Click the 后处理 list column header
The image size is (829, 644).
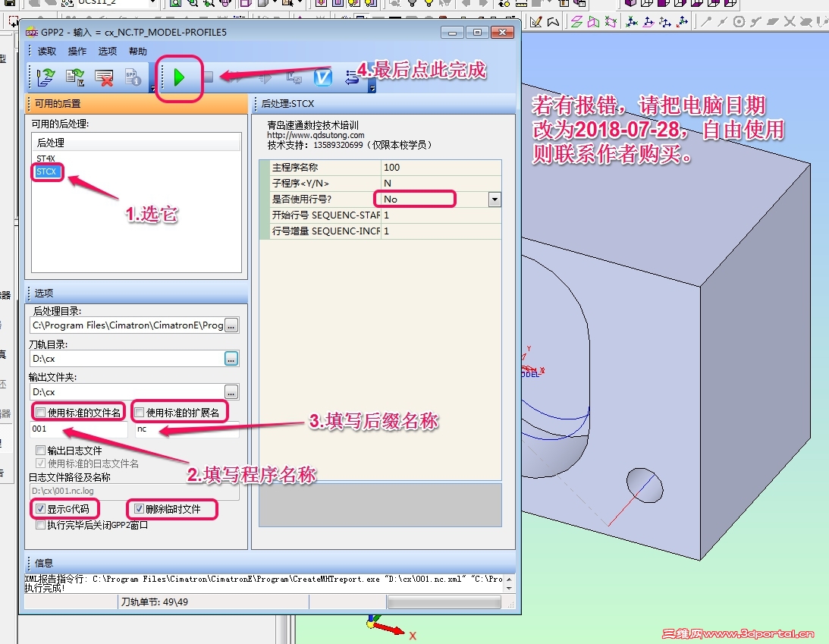(x=137, y=143)
